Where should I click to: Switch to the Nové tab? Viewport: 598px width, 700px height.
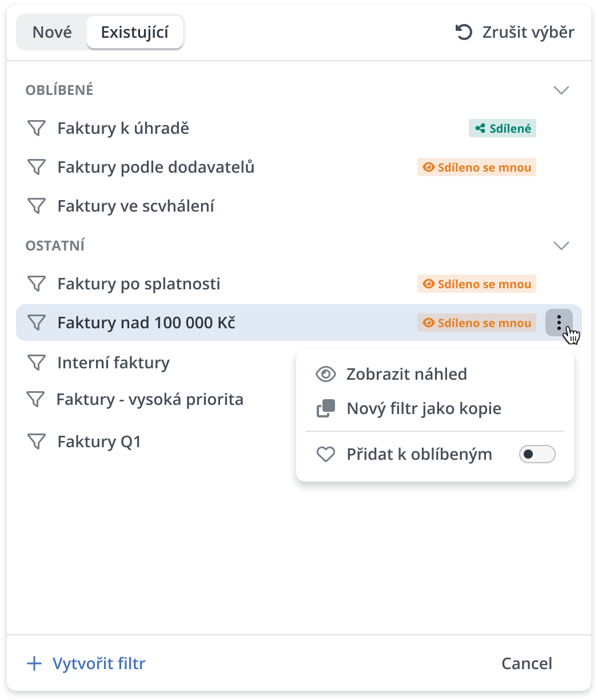pyautogui.click(x=52, y=32)
